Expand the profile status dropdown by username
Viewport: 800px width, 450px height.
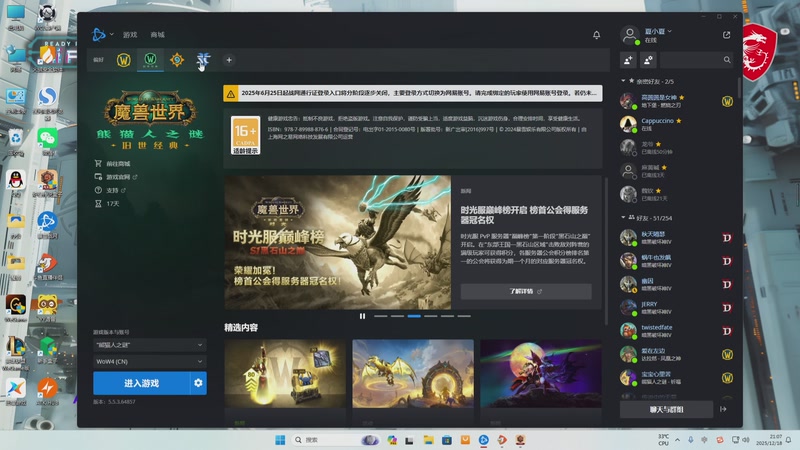click(x=669, y=32)
